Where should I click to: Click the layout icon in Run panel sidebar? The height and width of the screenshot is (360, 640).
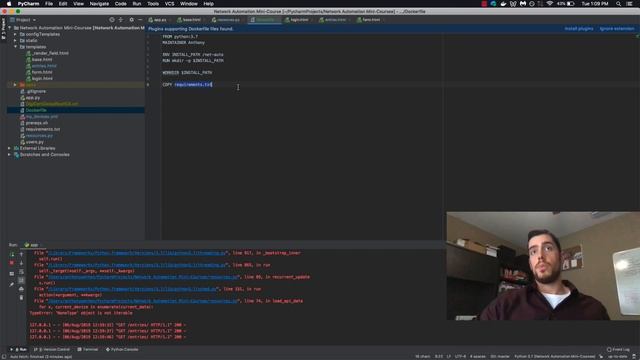tap(12, 273)
